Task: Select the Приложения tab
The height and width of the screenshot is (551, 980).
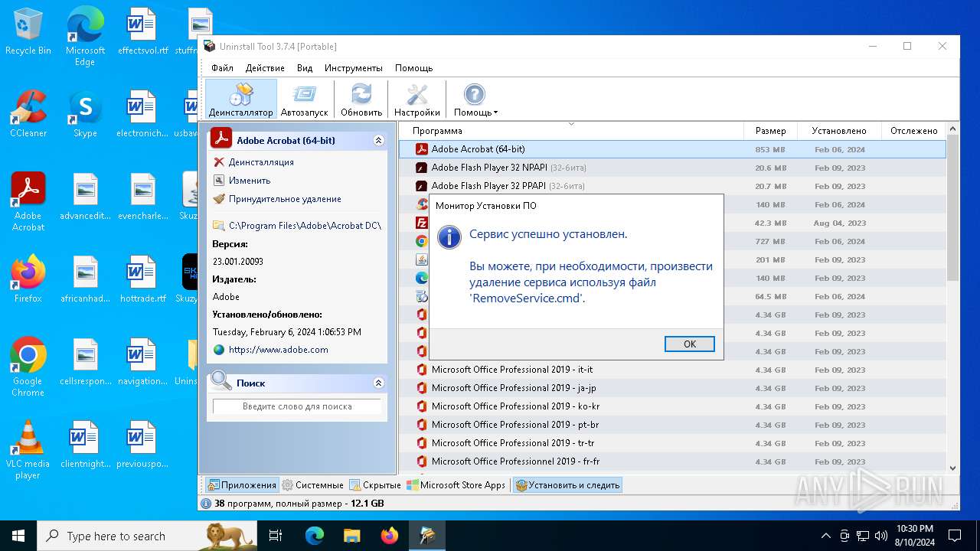Action: (x=241, y=485)
